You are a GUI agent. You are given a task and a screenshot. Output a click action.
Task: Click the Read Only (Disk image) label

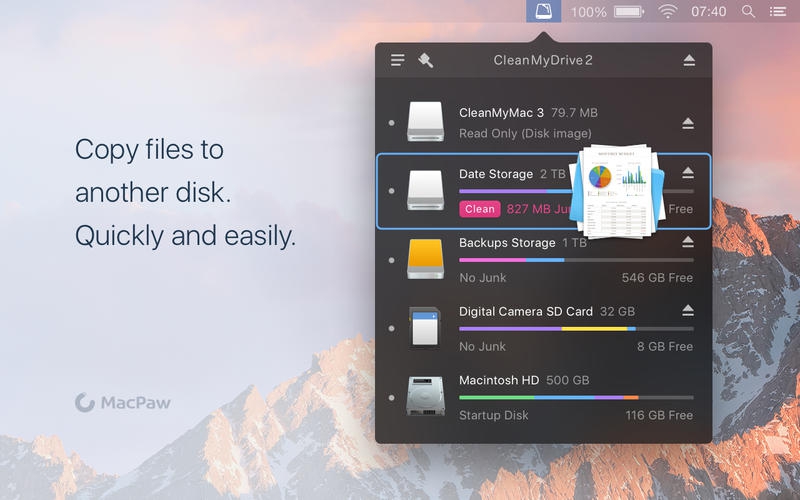pos(525,134)
